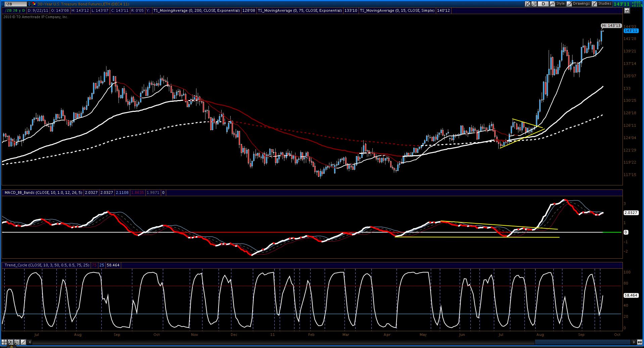644x348 pixels.
Task: Open the symbol history dropdown arrow
Action: [29, 4]
